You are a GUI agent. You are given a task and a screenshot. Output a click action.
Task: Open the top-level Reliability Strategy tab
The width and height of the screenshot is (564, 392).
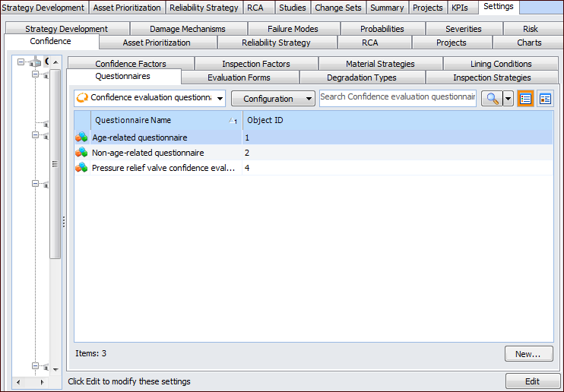pos(204,8)
